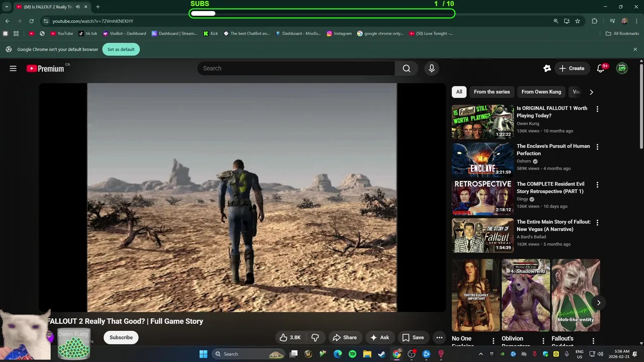Click the Windows Start button

203,354
